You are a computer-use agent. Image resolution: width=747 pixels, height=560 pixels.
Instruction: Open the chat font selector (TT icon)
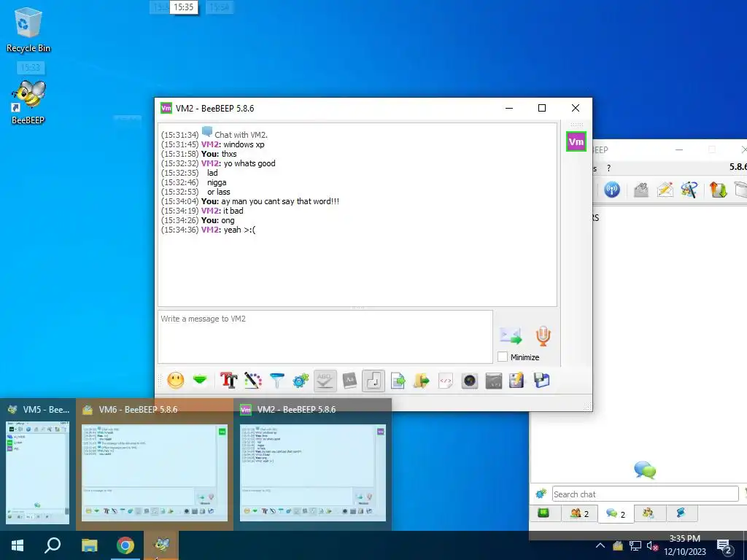pos(228,381)
